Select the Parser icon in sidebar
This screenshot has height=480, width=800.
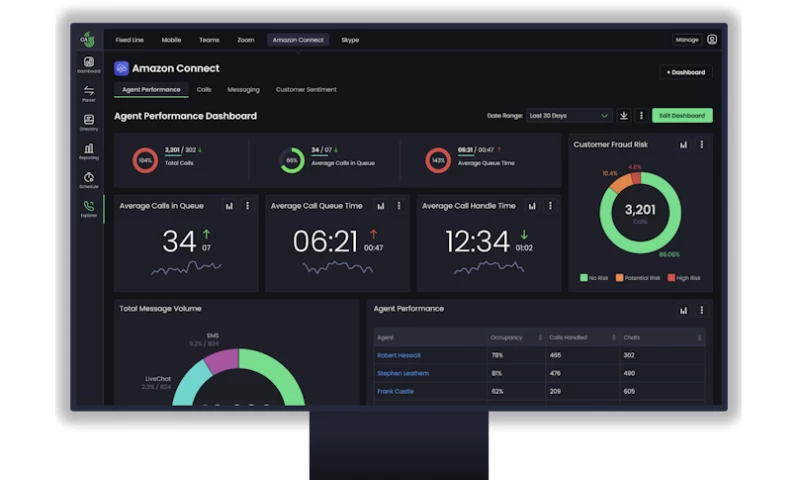click(89, 93)
